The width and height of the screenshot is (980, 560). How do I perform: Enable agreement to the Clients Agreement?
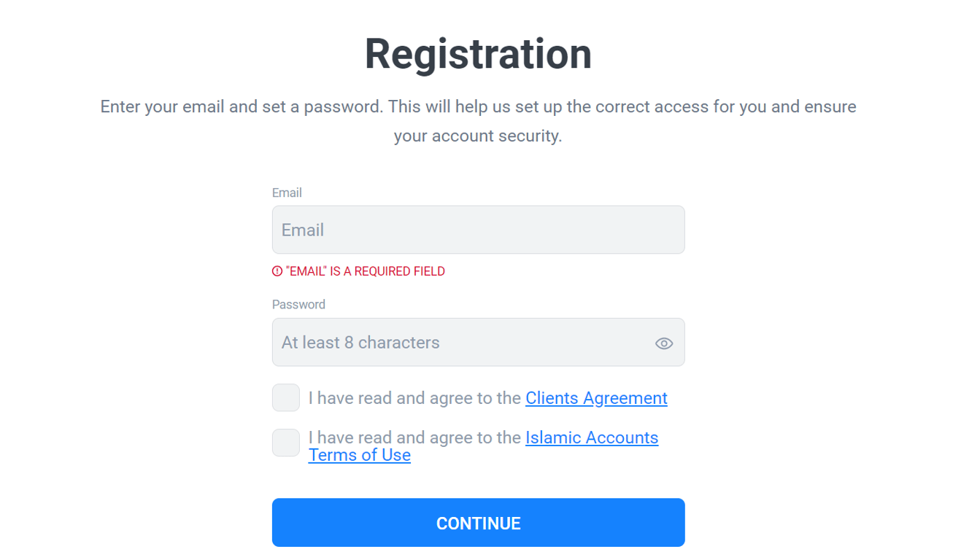point(285,397)
